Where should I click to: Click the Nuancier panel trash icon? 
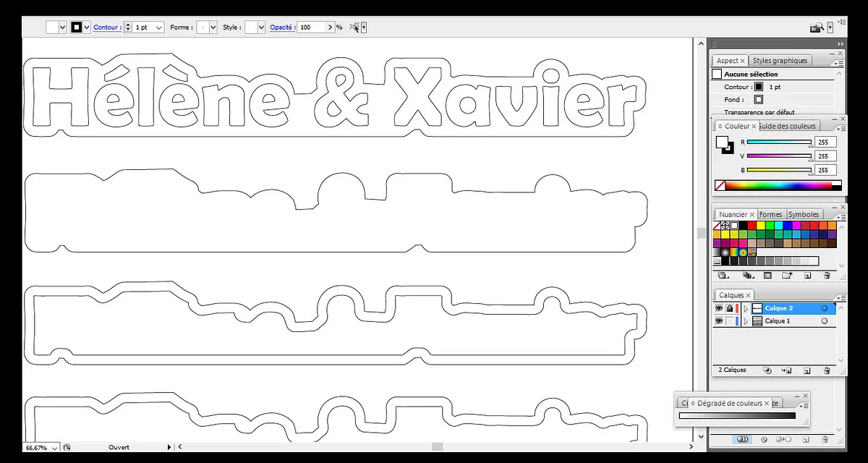click(826, 276)
